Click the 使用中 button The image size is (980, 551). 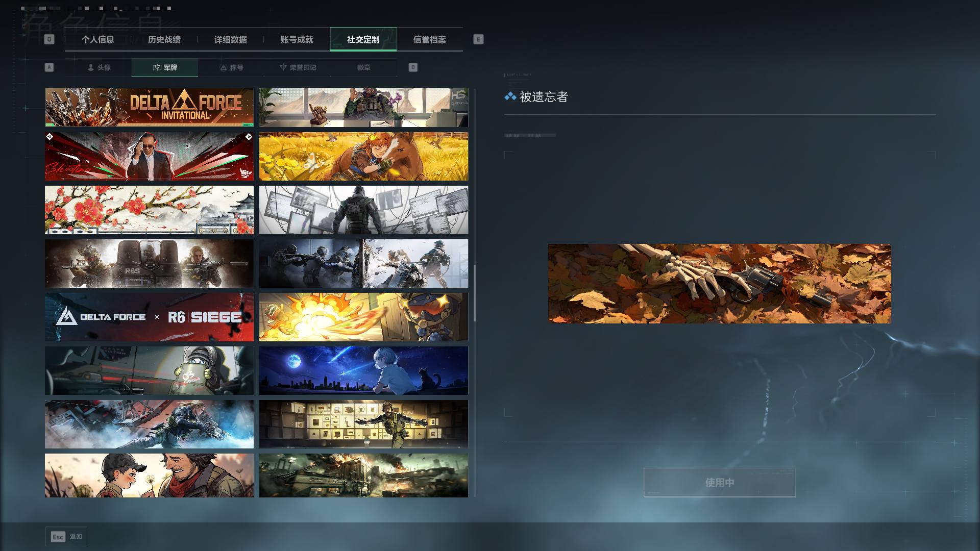719,482
